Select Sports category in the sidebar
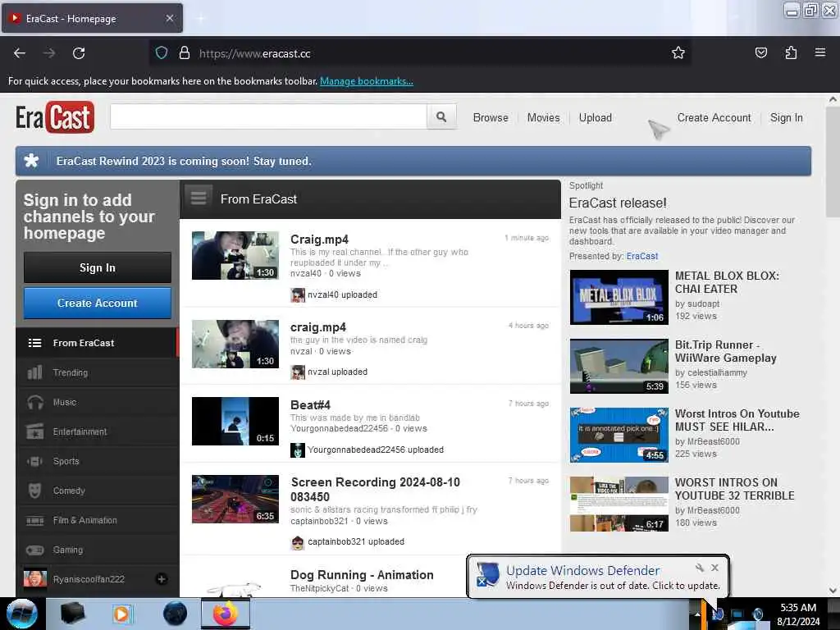The image size is (840, 630). pyautogui.click(x=97, y=461)
